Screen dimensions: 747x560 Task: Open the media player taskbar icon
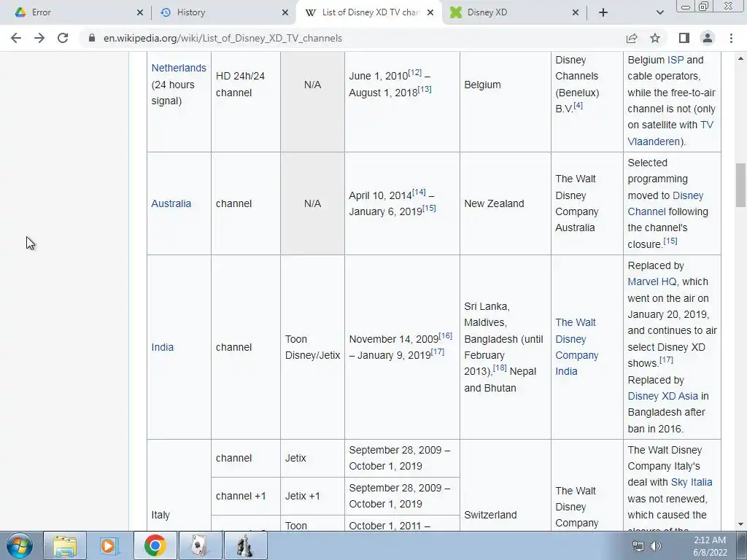coord(109,545)
